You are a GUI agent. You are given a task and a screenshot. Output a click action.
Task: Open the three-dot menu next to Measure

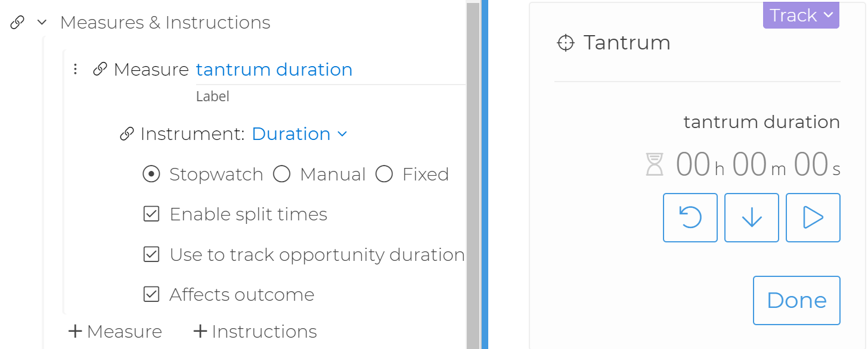point(75,69)
